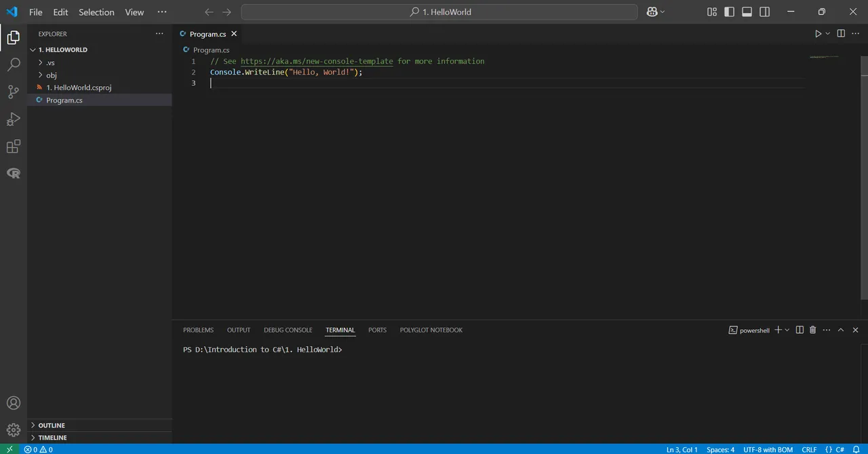Run the program with the play icon

[818, 33]
